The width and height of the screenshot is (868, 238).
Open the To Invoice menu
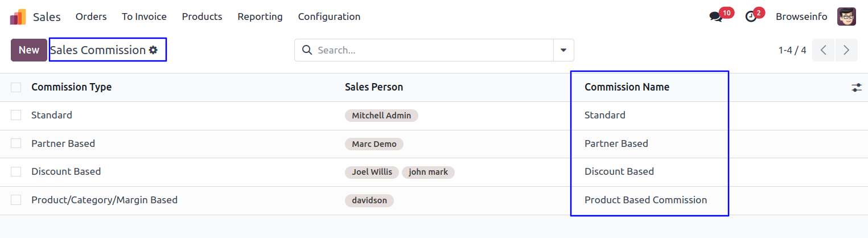tap(144, 17)
